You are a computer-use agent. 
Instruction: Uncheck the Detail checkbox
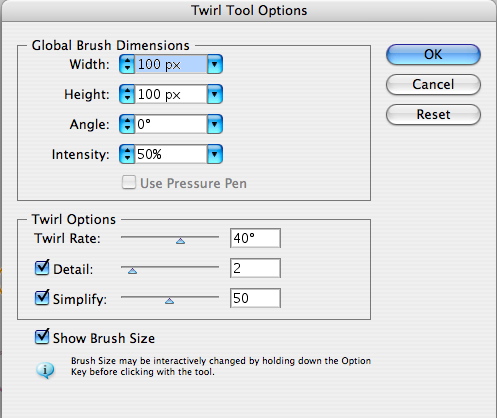click(x=42, y=268)
